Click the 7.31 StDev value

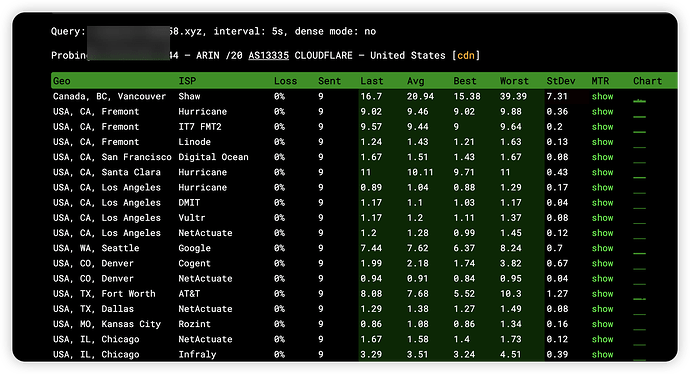pos(557,96)
